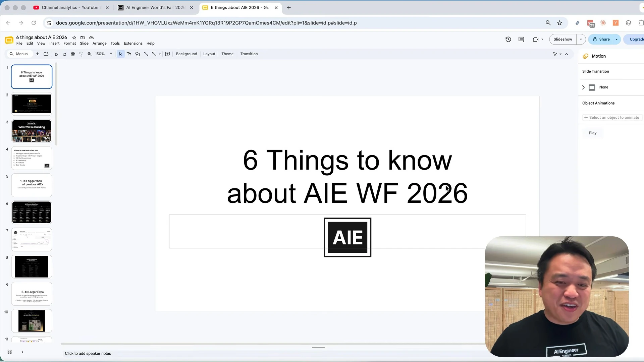Star the presentation title
Viewport: 644px width, 362px height.
[x=74, y=38]
